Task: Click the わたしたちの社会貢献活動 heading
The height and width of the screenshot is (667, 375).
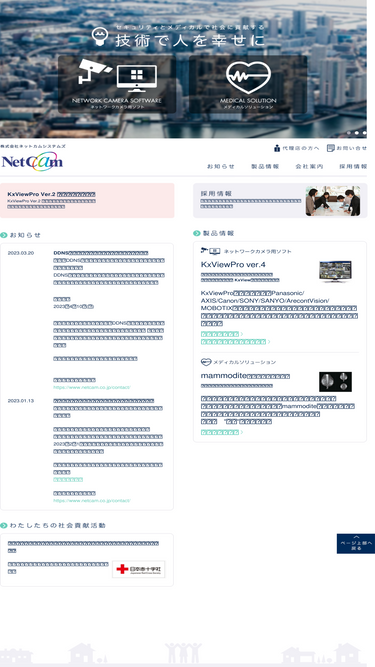Action: coord(57,525)
